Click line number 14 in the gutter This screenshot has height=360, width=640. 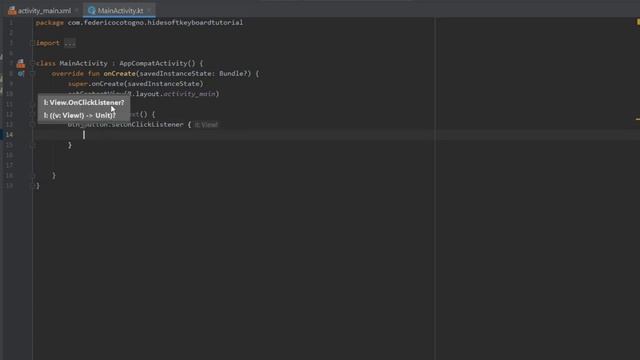click(9, 135)
